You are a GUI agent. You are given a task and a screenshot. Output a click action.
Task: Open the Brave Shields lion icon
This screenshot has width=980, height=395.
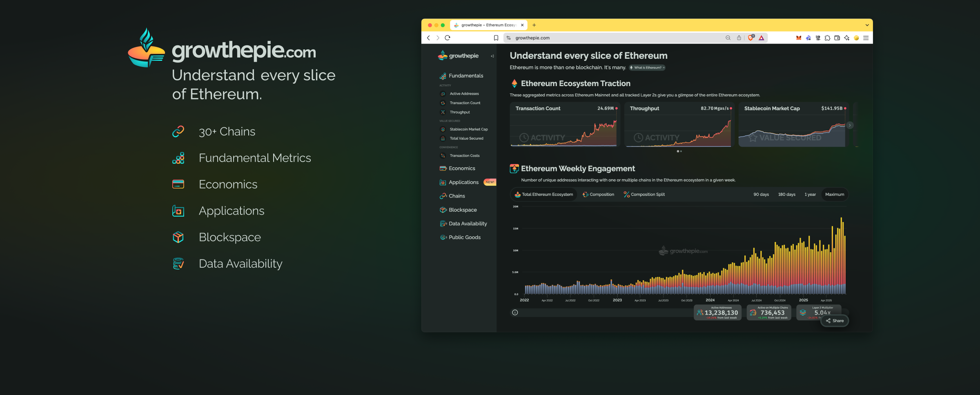[751, 38]
